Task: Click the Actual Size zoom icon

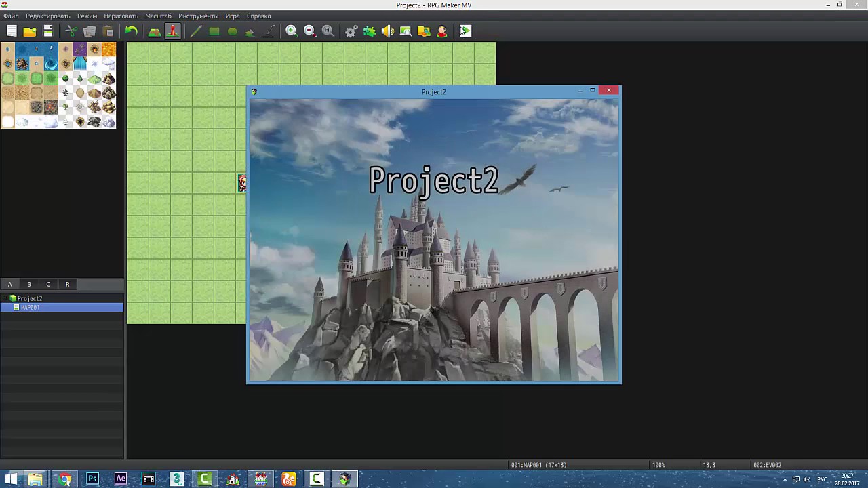Action: tap(328, 31)
